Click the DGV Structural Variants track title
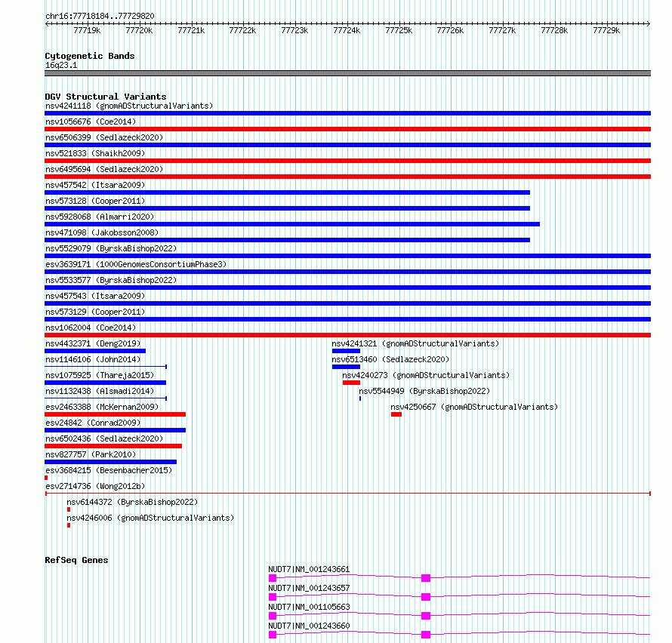672x643 pixels. [x=106, y=97]
